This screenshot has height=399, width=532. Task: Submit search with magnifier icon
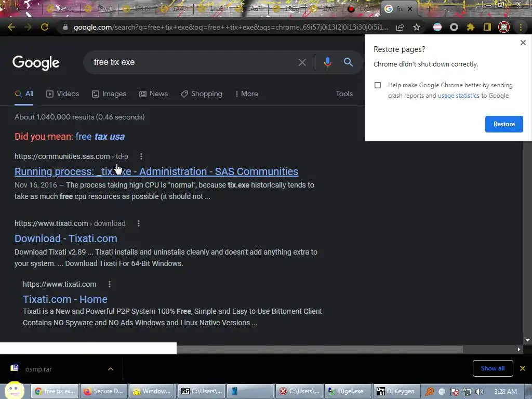pyautogui.click(x=348, y=62)
